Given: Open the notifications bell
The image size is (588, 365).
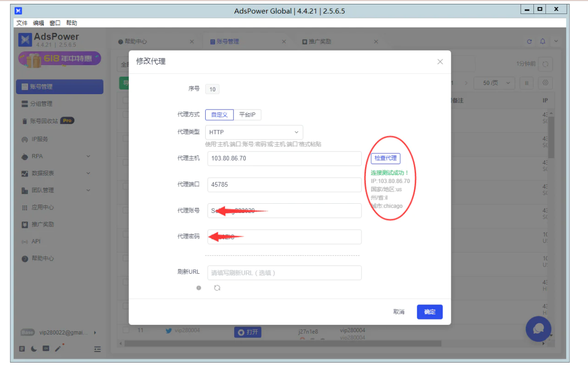Looking at the screenshot, I should (543, 42).
